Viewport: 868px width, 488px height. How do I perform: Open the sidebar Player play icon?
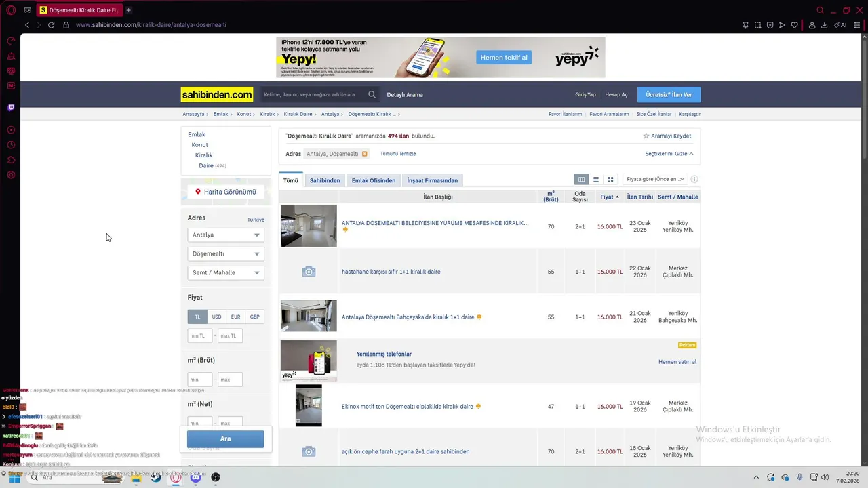click(11, 130)
